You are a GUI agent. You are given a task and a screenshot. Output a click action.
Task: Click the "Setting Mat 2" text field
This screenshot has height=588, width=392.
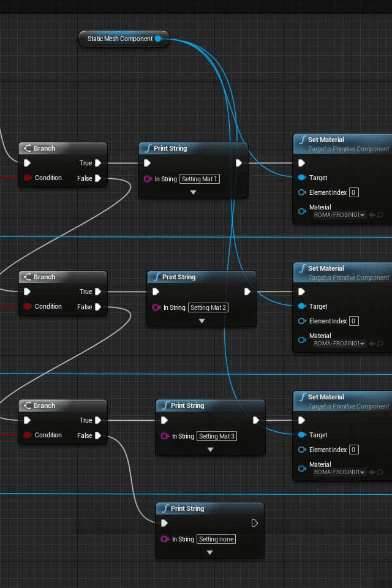(x=208, y=307)
